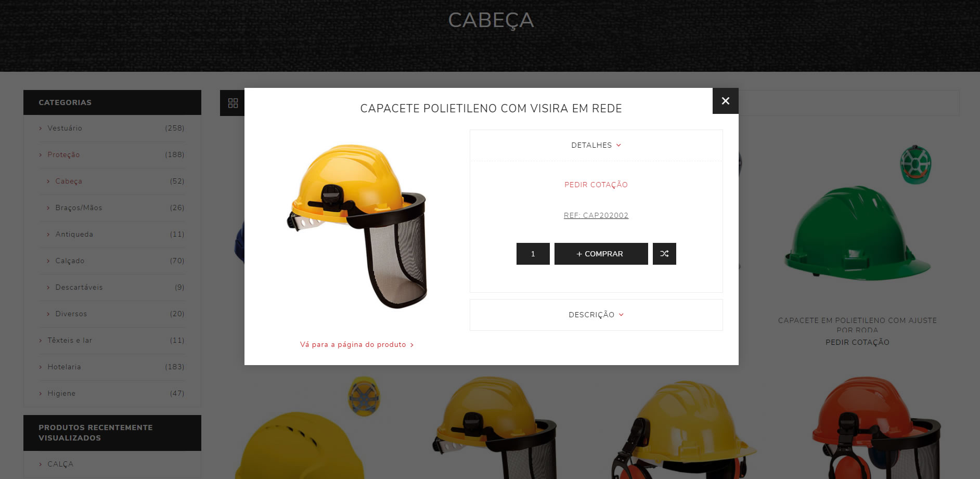
Task: Expand the DETALHES section
Action: tap(596, 145)
